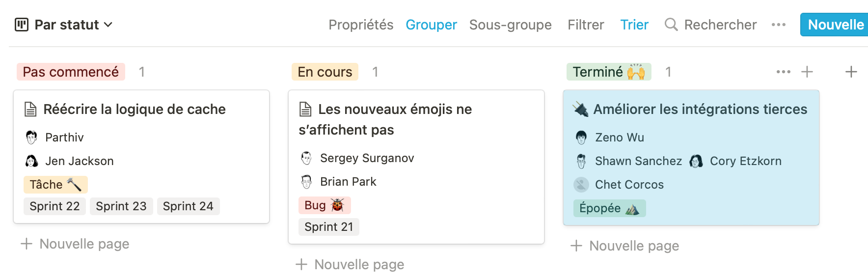This screenshot has width=868, height=280.
Task: Expand the Par statut view dropdown chevron
Action: [108, 25]
